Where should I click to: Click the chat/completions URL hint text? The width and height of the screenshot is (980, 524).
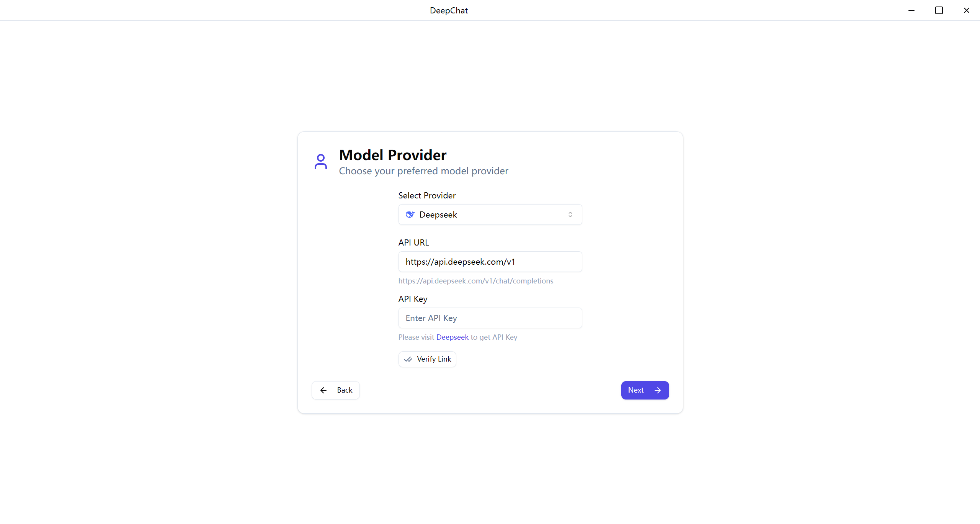tap(475, 281)
